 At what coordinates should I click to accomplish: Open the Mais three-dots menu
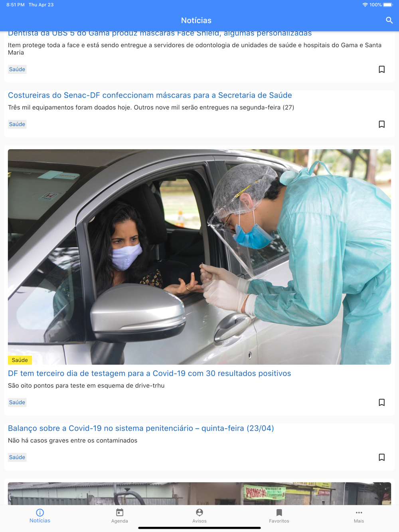(359, 516)
